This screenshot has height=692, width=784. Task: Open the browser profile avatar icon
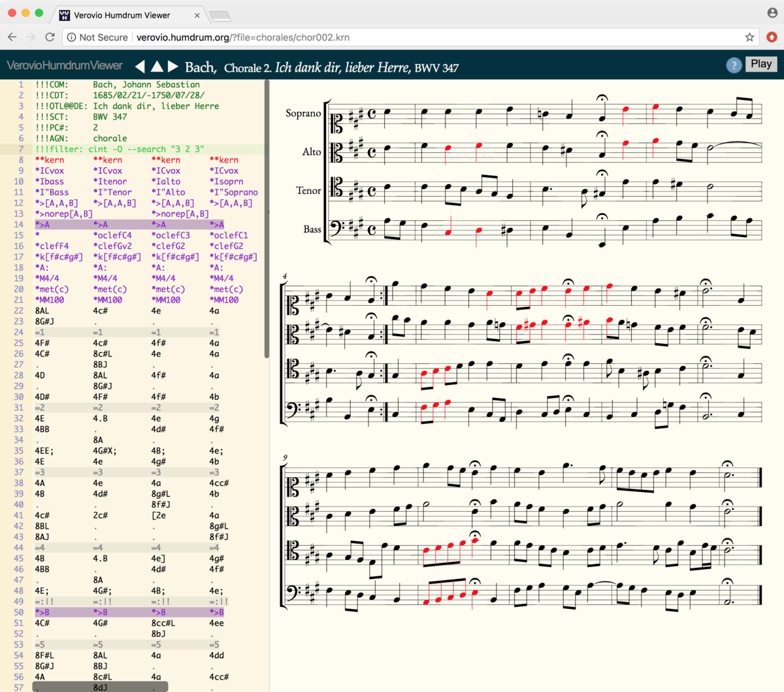point(772,12)
